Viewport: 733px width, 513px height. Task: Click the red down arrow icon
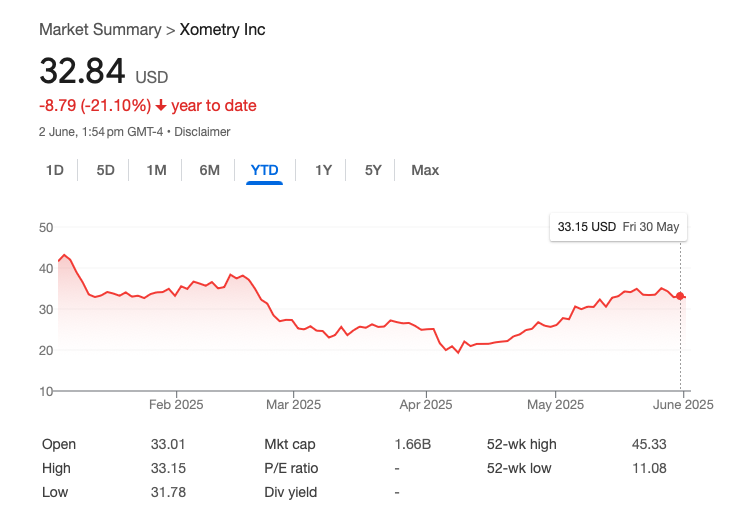coord(161,106)
